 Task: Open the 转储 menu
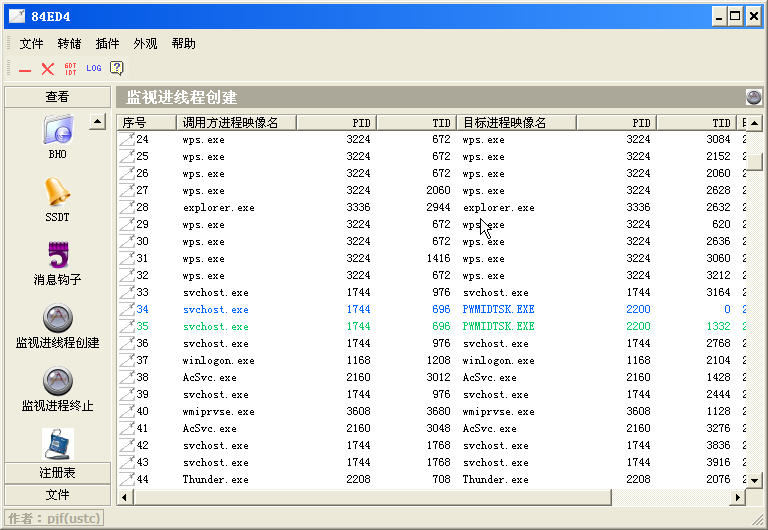tap(69, 44)
